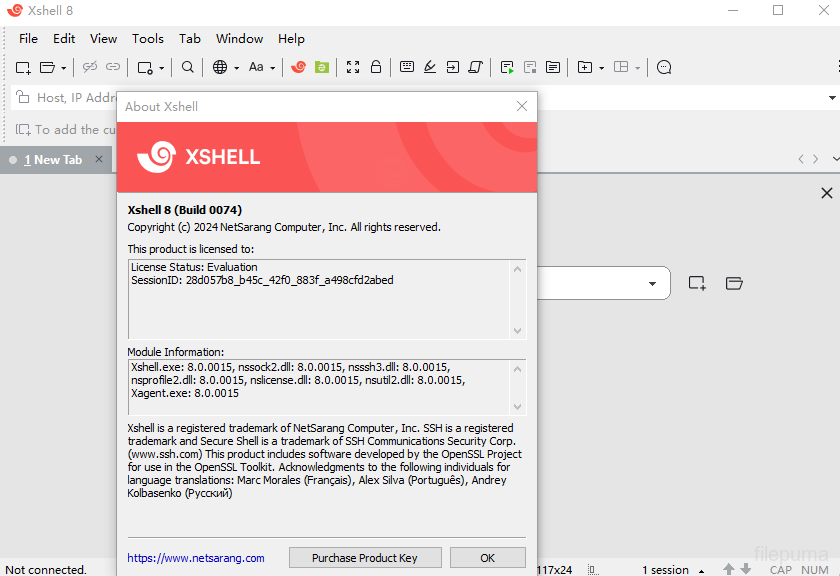This screenshot has height=576, width=840.
Task: Click the Help bubble icon on the toolbar
Action: click(663, 67)
